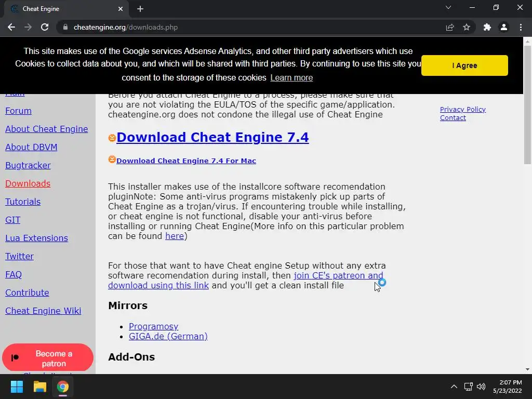Select Downloads in the sidebar
Viewport: 532px width, 399px height.
pos(28,183)
